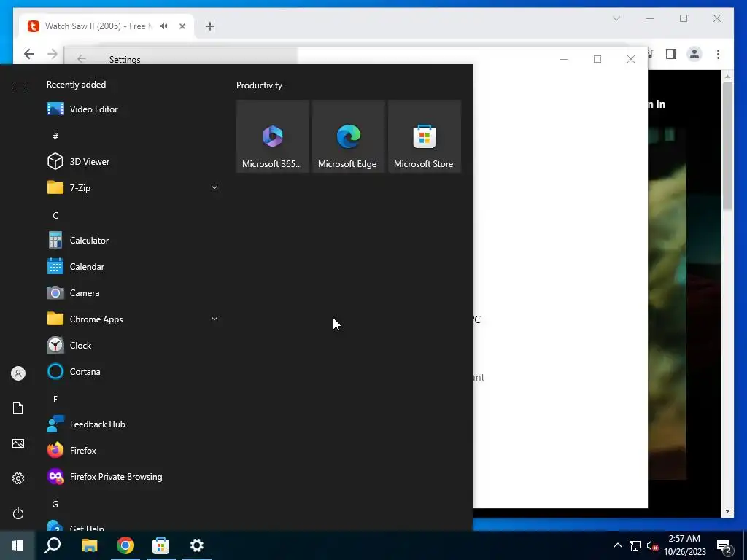Open Feedback Hub
Image resolution: width=747 pixels, height=560 pixels.
133,424
